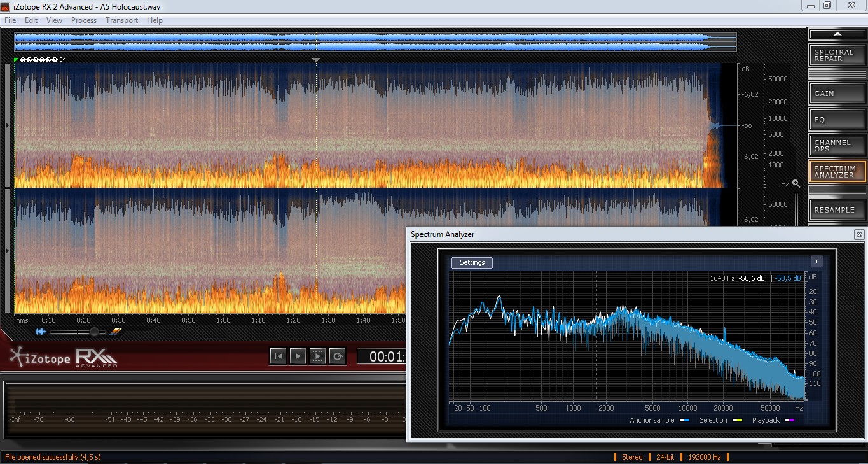Open the File menu
The width and height of the screenshot is (868, 464).
pyautogui.click(x=10, y=20)
